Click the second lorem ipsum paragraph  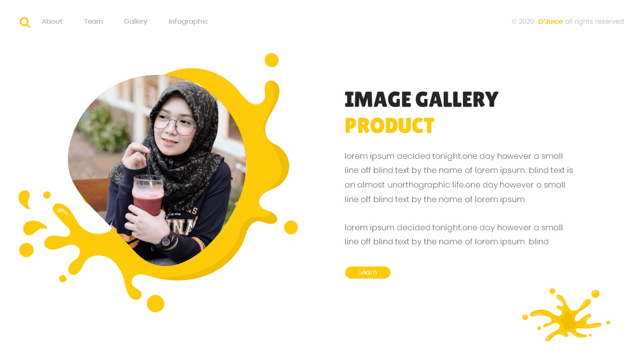pos(454,235)
